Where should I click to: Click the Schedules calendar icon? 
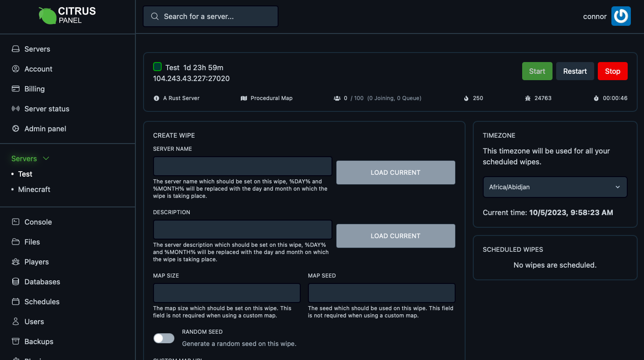pos(16,302)
